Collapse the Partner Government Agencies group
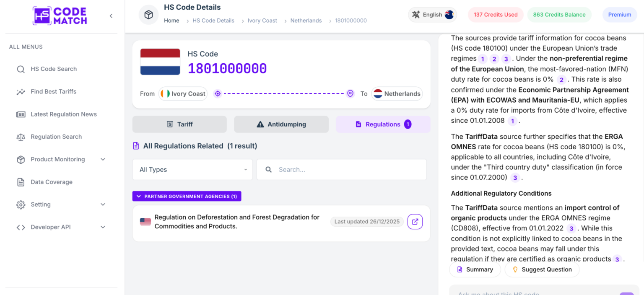Image resolution: width=644 pixels, height=295 pixels. pyautogui.click(x=187, y=197)
